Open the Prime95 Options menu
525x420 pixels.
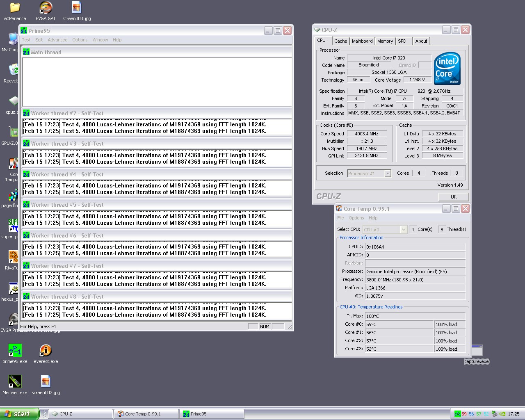(80, 40)
